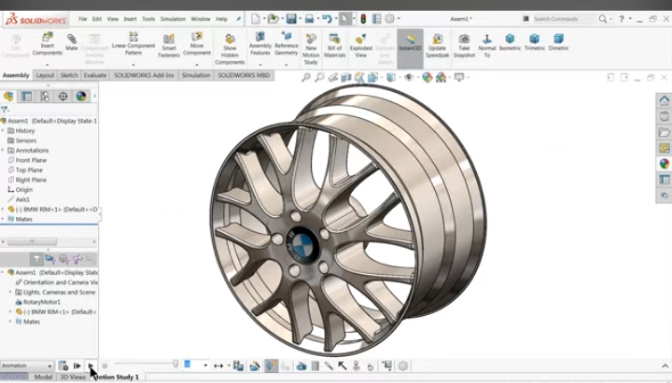Expand the motion study panel chevron

coord(665,365)
